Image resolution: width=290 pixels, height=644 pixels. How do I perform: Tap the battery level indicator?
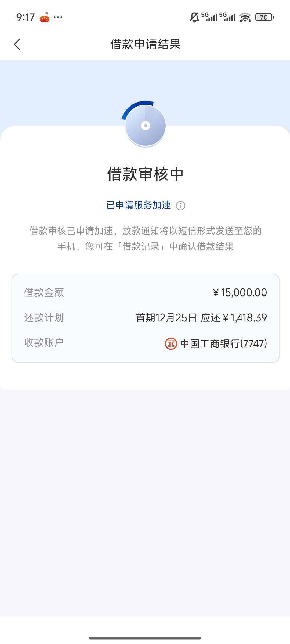(x=264, y=17)
